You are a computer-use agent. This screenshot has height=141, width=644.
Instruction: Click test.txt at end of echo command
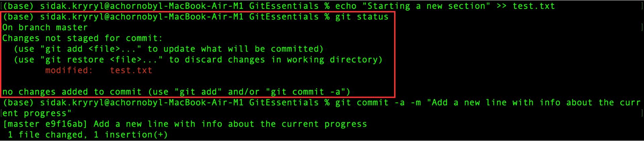point(533,6)
